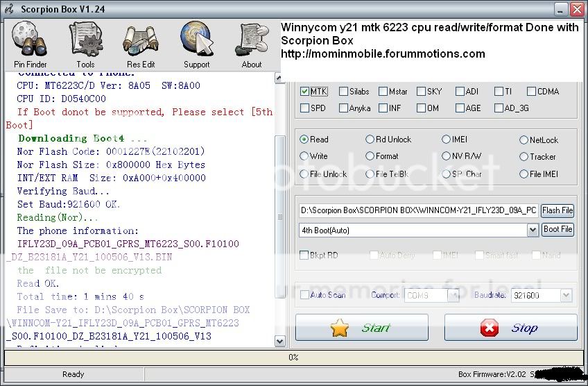Choose the IMEI radio option

point(446,140)
